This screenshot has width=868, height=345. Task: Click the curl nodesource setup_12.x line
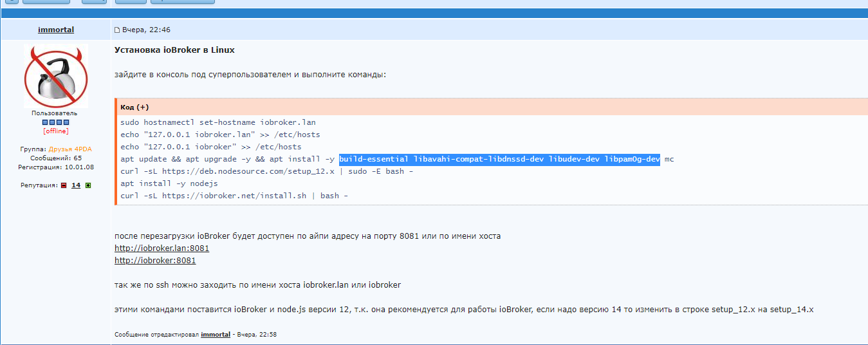[267, 171]
